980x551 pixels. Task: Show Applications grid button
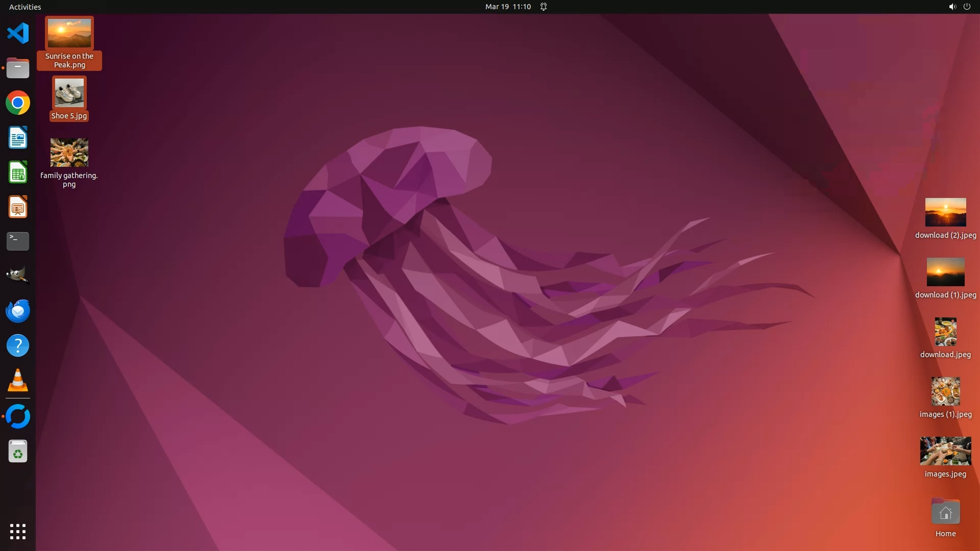pyautogui.click(x=18, y=532)
